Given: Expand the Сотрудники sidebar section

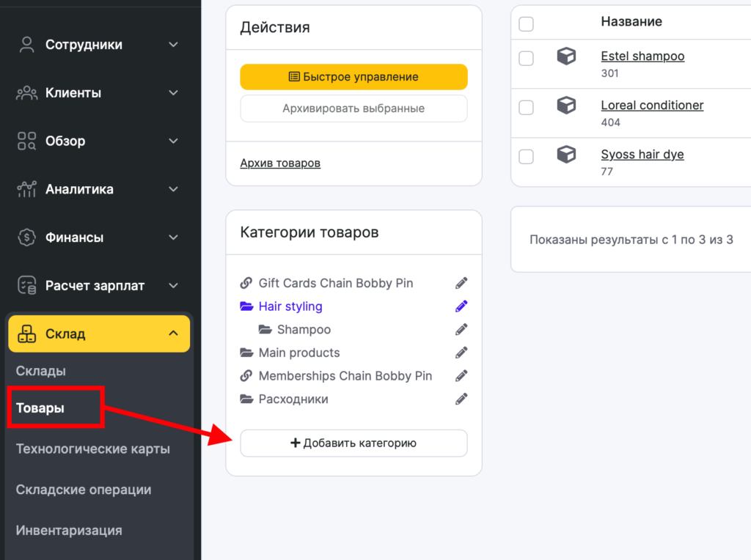Looking at the screenshot, I should (x=173, y=45).
